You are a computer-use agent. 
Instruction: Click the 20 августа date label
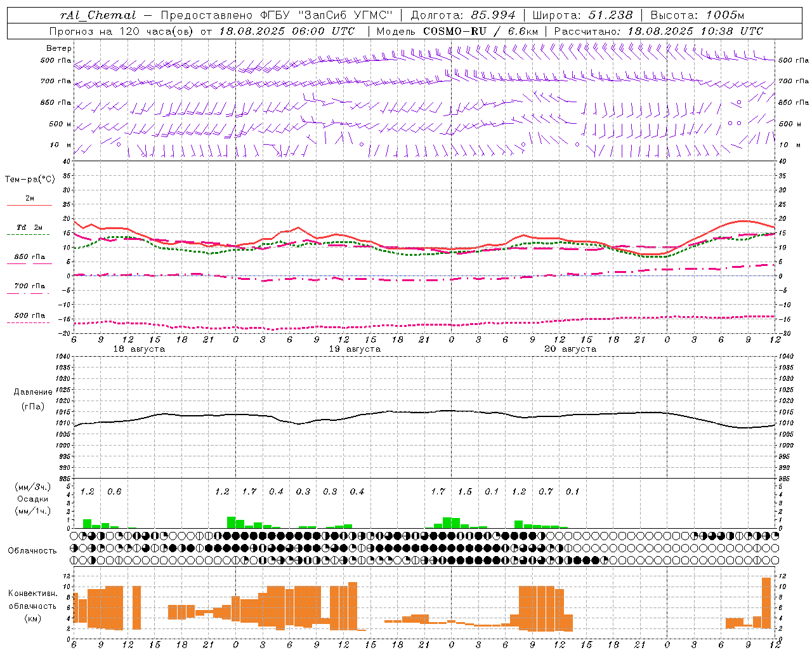pyautogui.click(x=570, y=349)
